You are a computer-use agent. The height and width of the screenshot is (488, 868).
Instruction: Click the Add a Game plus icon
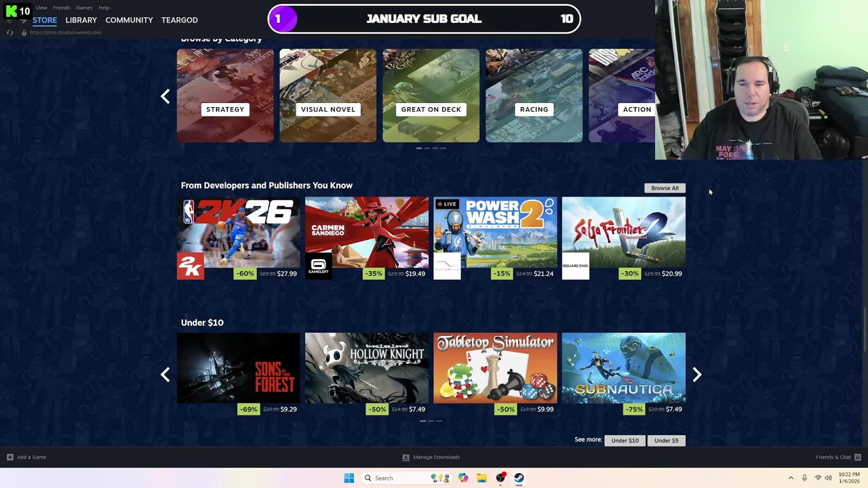tap(9, 457)
